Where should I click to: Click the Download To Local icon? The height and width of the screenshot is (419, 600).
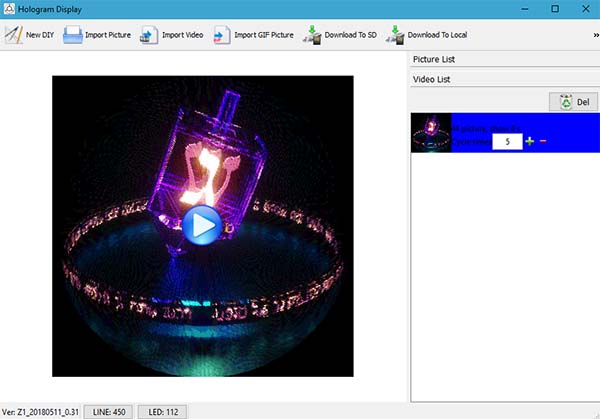tap(395, 35)
